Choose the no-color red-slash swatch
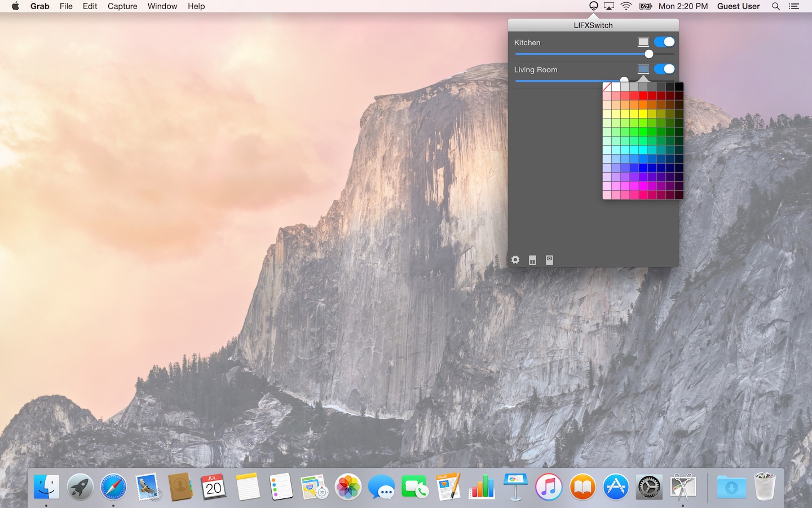 pos(607,86)
